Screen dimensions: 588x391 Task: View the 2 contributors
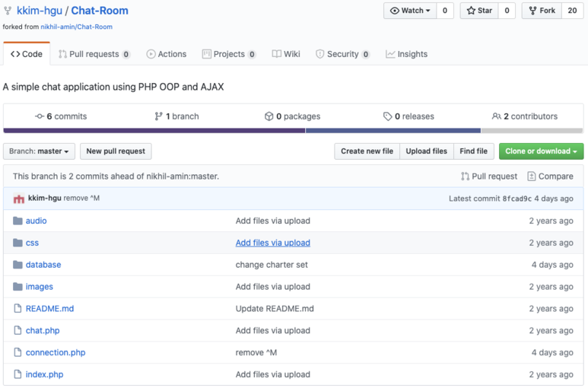point(525,116)
